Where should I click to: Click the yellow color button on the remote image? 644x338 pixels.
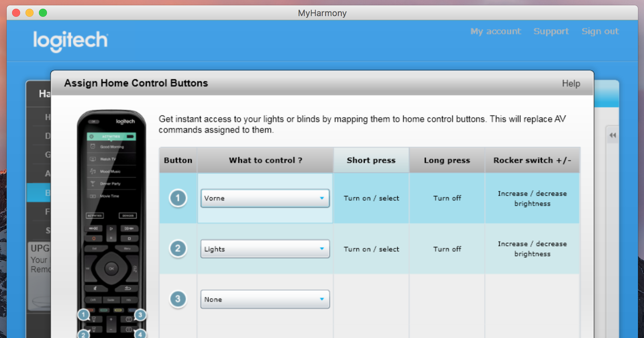(x=118, y=310)
